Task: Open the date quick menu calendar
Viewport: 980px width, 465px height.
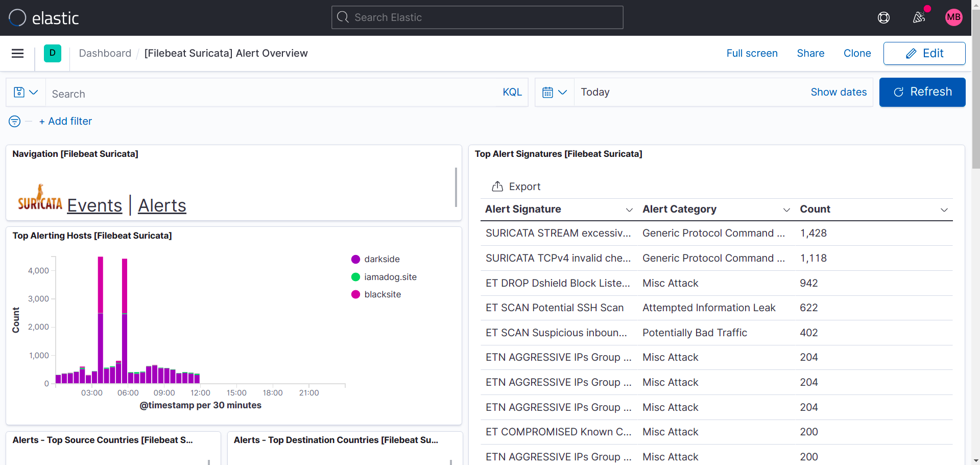Action: pos(555,92)
